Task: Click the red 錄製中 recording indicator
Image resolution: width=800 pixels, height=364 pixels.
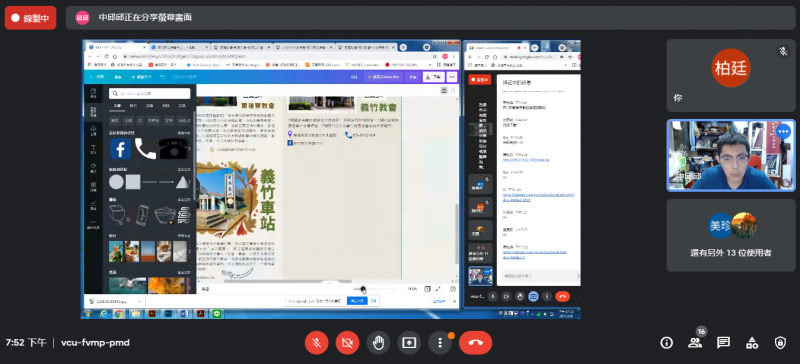Action: (x=31, y=18)
